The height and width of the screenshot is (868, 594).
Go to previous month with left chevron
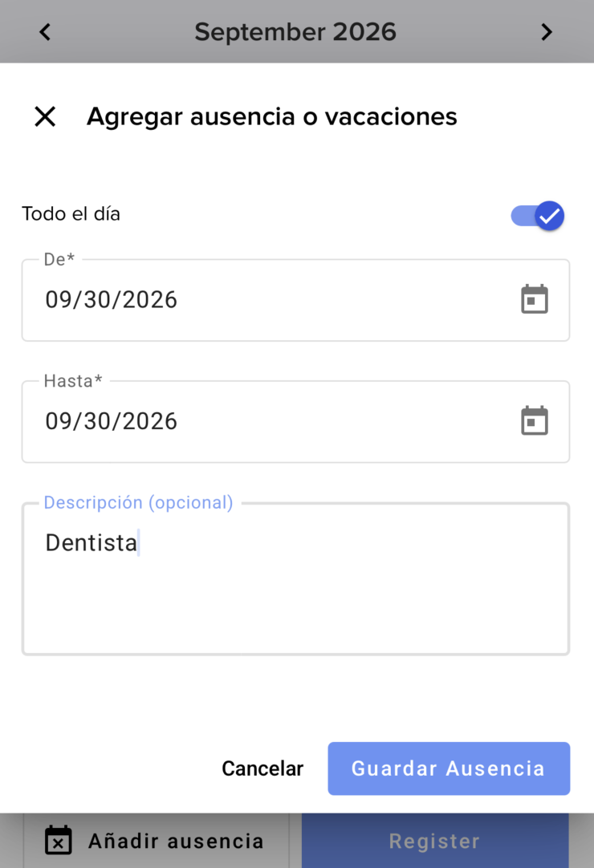pos(45,32)
